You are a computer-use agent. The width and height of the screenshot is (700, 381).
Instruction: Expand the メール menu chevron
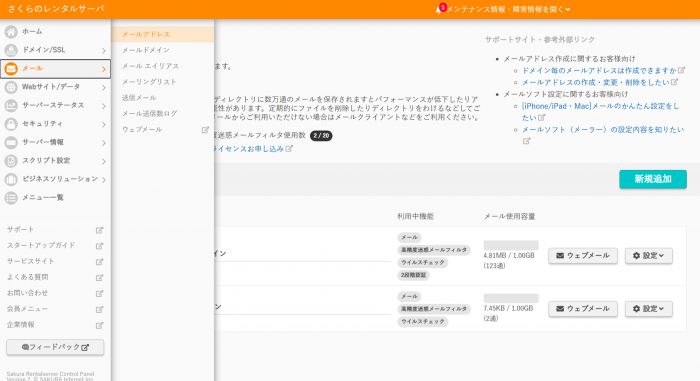pyautogui.click(x=103, y=69)
